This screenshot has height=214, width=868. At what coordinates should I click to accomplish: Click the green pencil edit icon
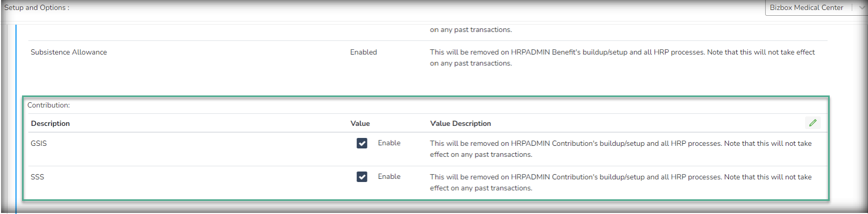(x=812, y=123)
